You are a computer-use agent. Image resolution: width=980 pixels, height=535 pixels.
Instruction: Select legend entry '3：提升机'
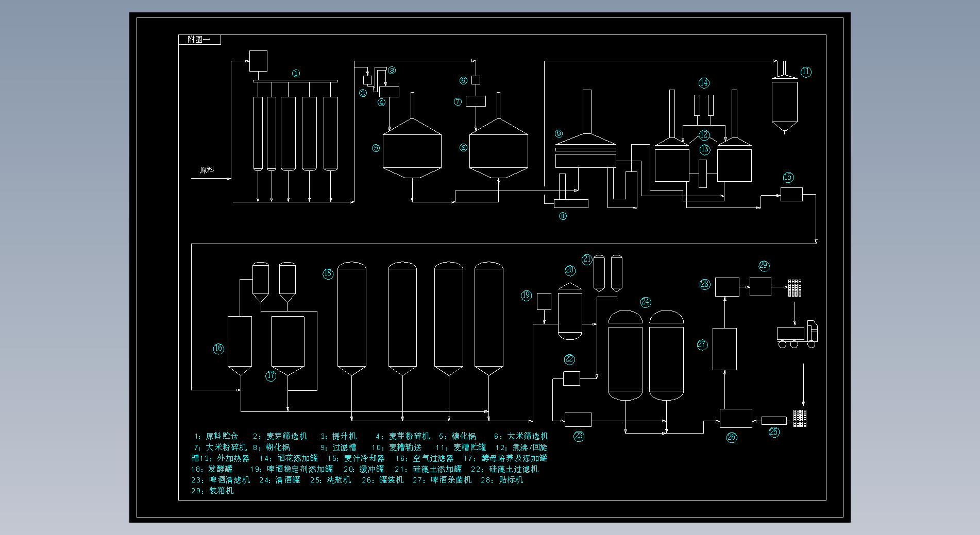point(339,436)
